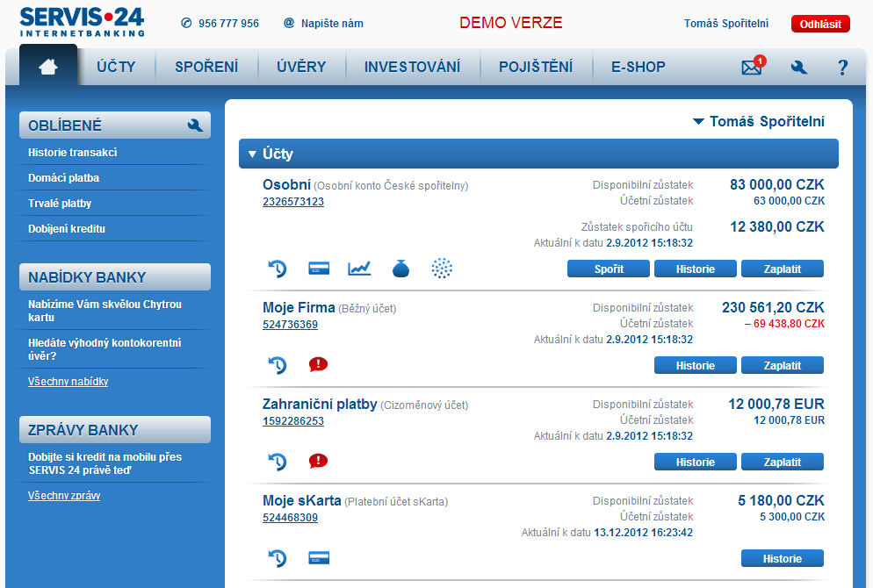
Task: Click Zaplatit button for Moje Firma
Action: pos(783,365)
